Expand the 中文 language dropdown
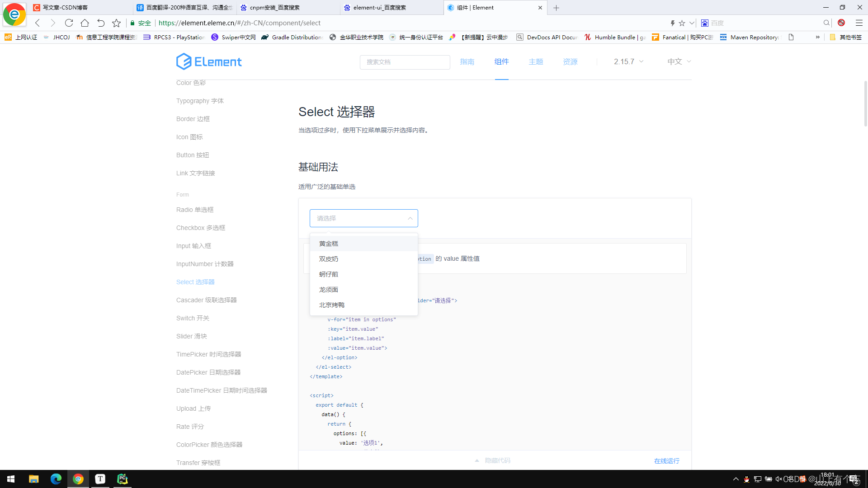This screenshot has width=868, height=488. 679,62
